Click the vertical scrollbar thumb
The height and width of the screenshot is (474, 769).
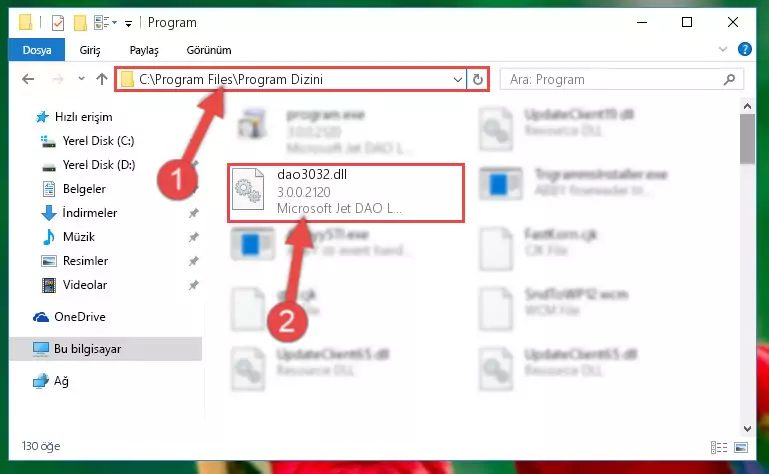[x=747, y=139]
